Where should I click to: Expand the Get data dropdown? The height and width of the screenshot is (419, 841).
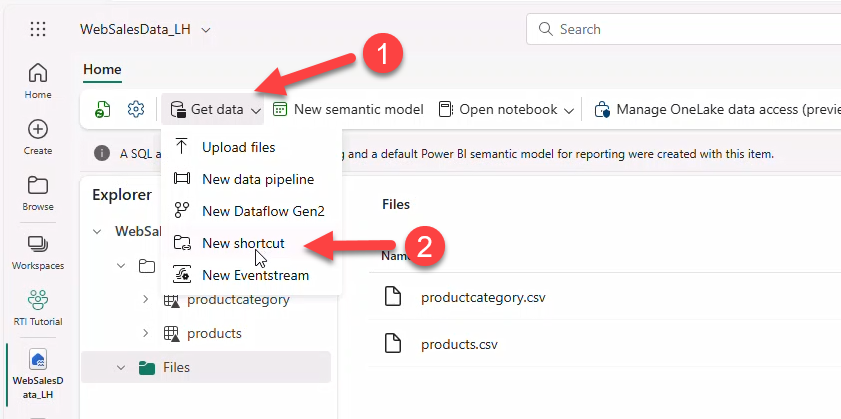click(x=215, y=109)
